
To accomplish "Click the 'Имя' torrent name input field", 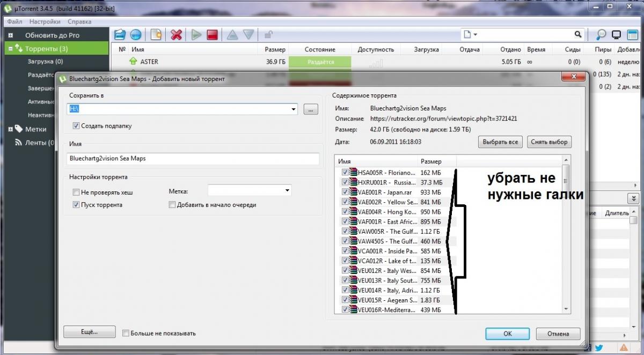I will click(193, 159).
